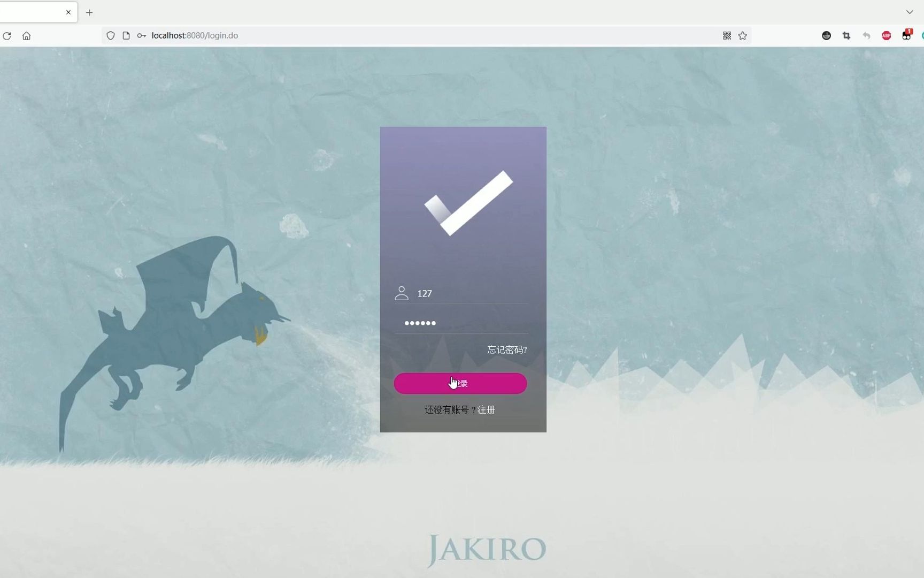
Task: Open the 忘记密码? forgot password link
Action: coord(507,350)
